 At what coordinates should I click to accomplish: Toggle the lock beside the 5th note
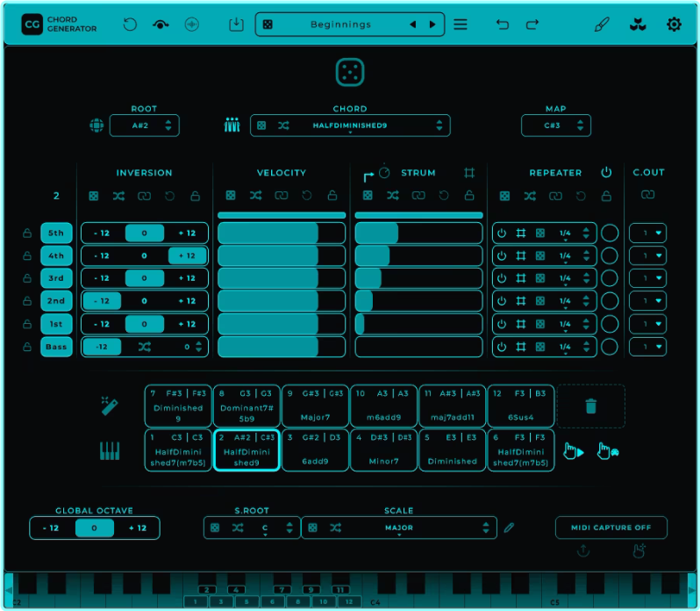click(x=27, y=234)
